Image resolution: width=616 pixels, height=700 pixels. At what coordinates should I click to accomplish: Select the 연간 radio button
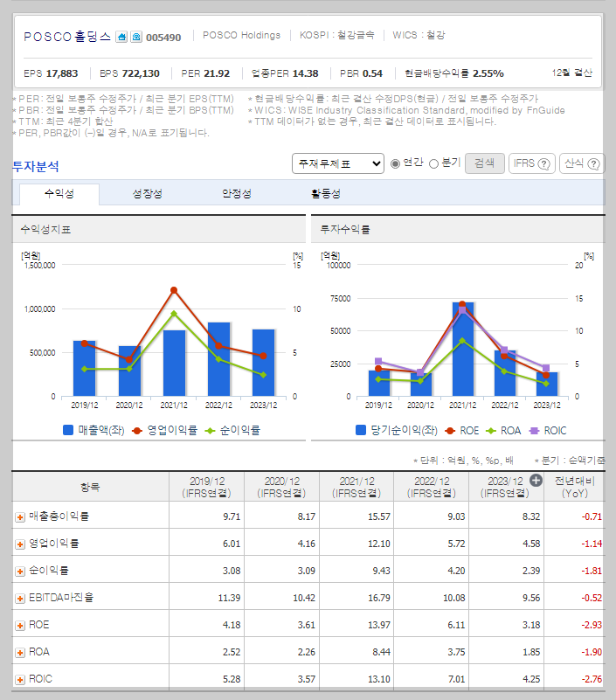coord(395,163)
